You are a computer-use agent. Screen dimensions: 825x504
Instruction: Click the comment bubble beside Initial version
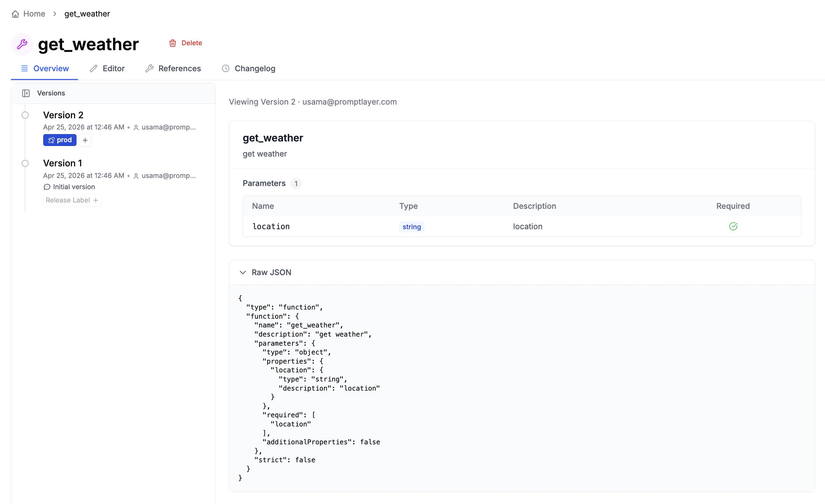coord(47,187)
